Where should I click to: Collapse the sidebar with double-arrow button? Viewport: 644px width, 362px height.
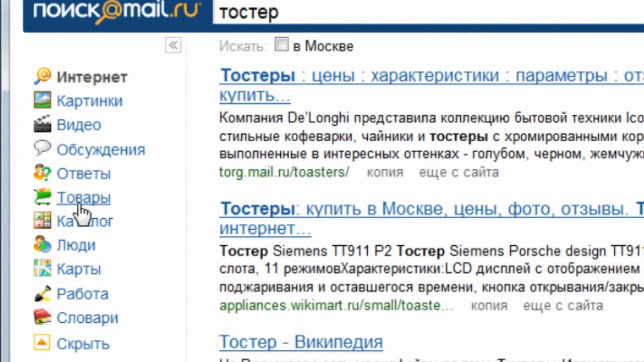point(173,45)
